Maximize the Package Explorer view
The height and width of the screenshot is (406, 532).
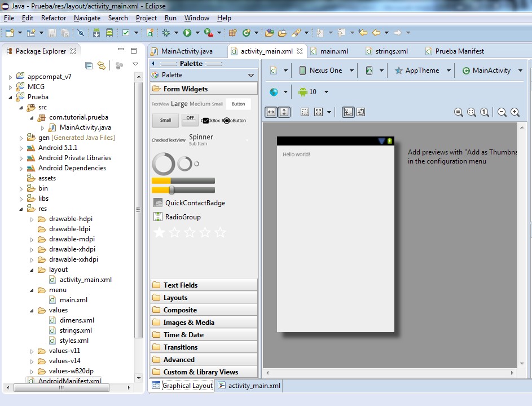pos(134,51)
